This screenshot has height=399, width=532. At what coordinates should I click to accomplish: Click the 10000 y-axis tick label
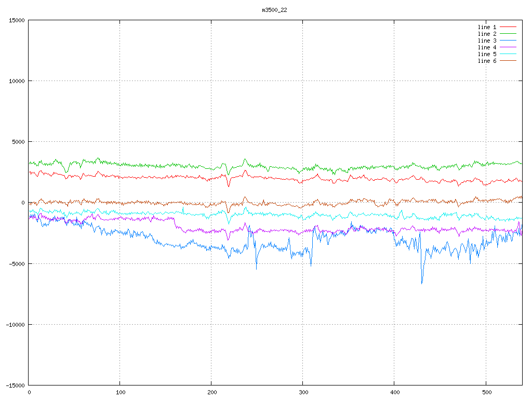[x=17, y=81]
